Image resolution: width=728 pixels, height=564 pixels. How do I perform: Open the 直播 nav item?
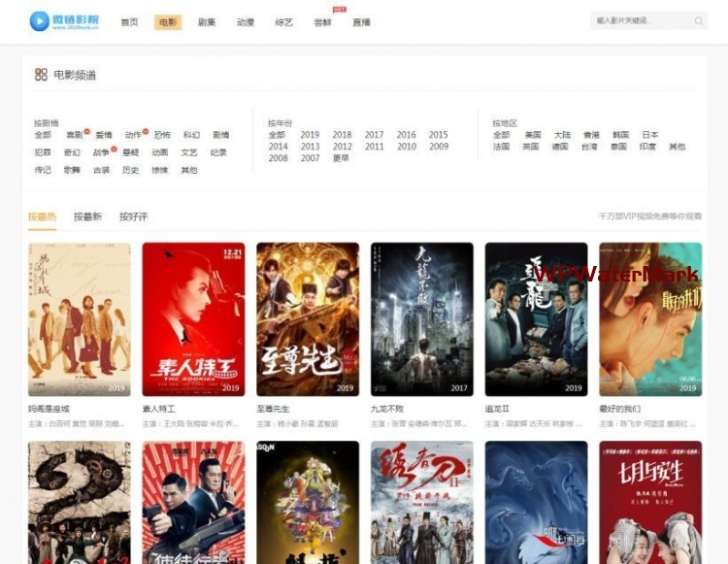tap(361, 22)
